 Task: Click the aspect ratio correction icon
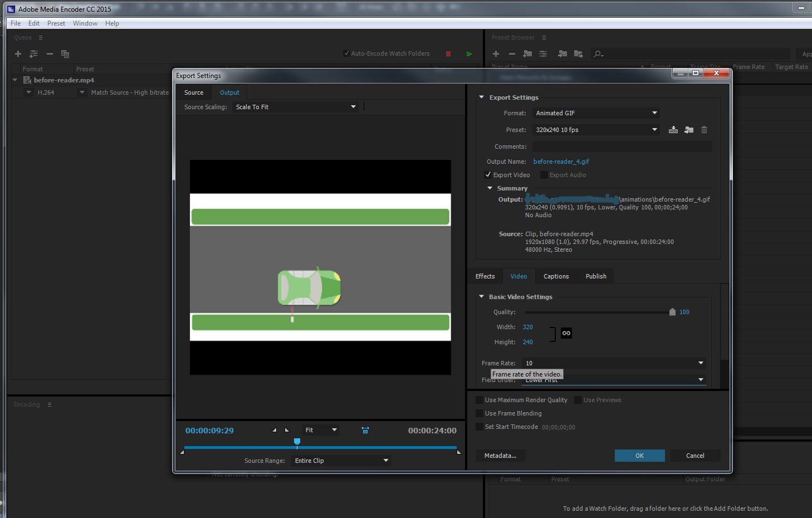[365, 430]
